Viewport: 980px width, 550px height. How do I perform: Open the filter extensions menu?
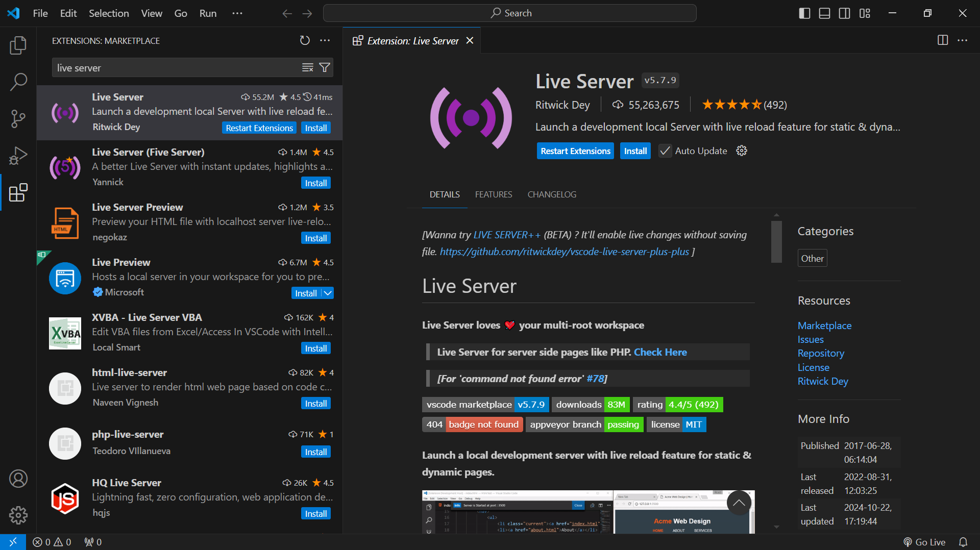coord(325,68)
